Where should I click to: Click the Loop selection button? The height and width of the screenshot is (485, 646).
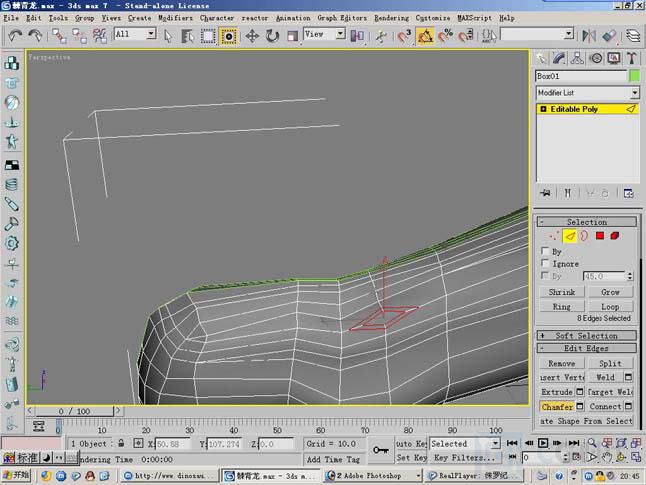pos(610,307)
